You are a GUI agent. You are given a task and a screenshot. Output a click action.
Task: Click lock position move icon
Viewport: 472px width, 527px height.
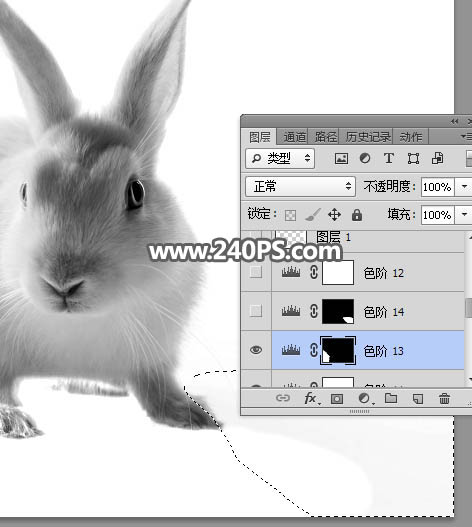point(335,214)
